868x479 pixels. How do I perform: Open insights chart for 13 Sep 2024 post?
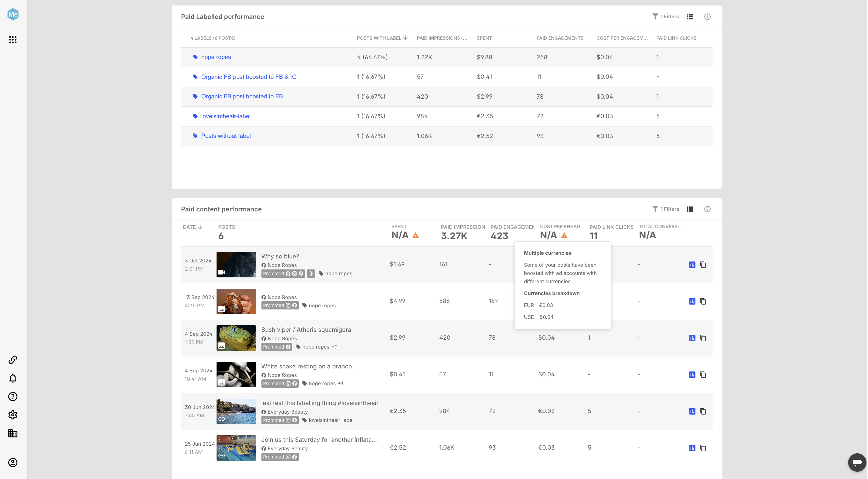pyautogui.click(x=692, y=301)
